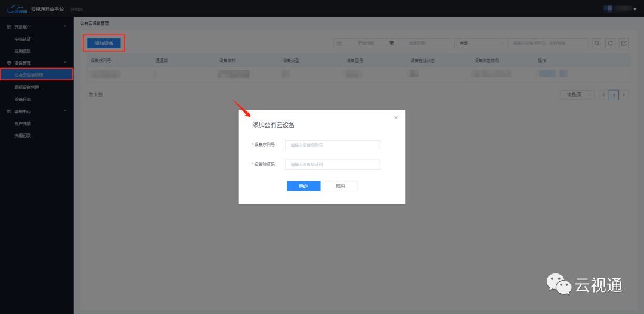Select 公有云设备管理 in sidebar

(36, 74)
